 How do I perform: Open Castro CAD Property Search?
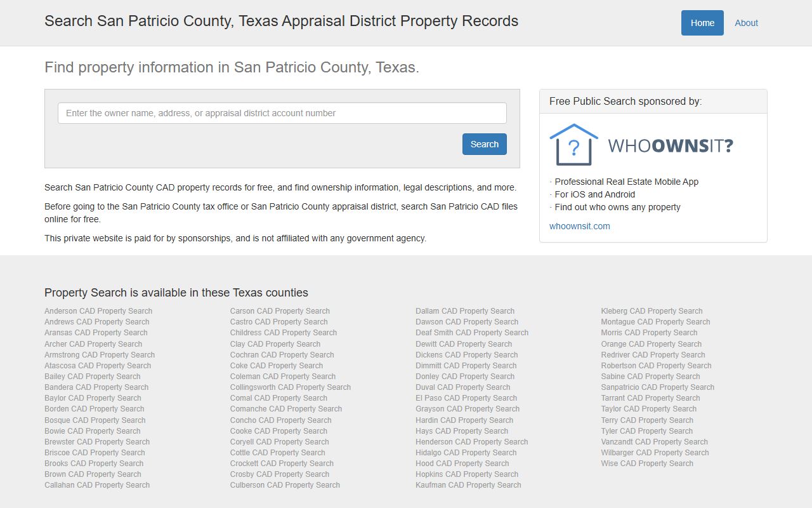pos(279,322)
